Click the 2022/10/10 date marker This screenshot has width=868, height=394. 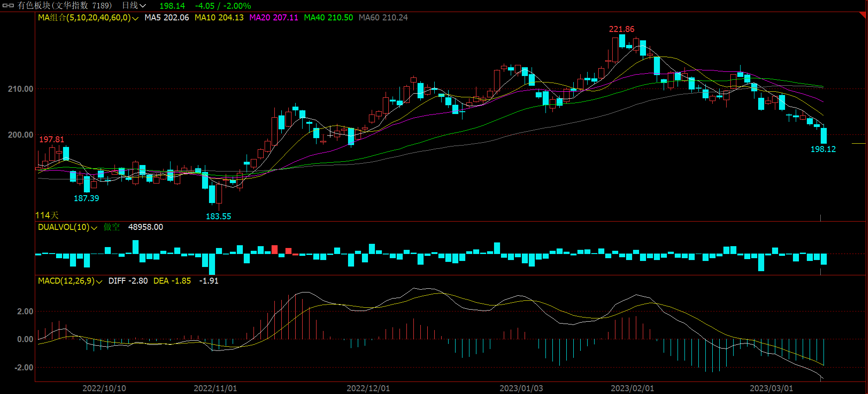coord(104,388)
